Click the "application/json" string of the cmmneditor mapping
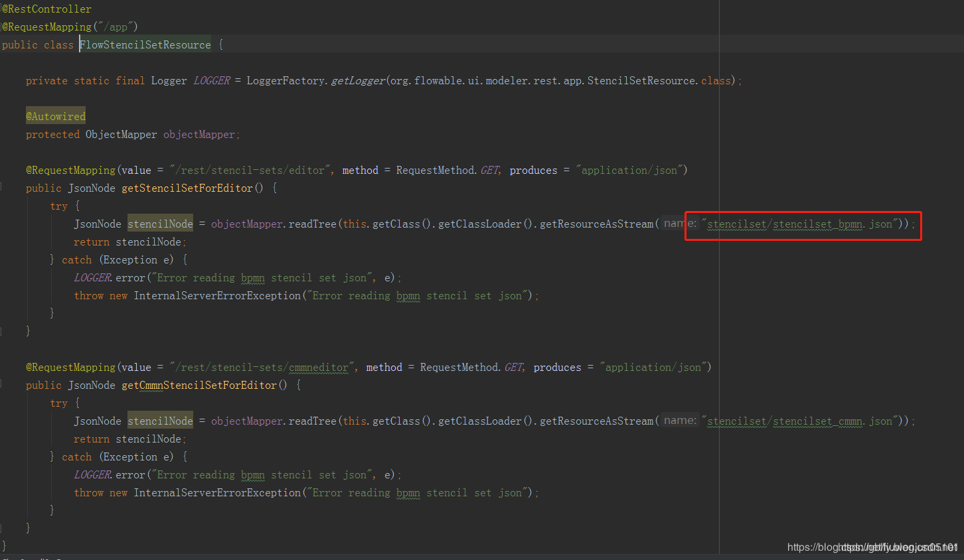 pyautogui.click(x=653, y=367)
